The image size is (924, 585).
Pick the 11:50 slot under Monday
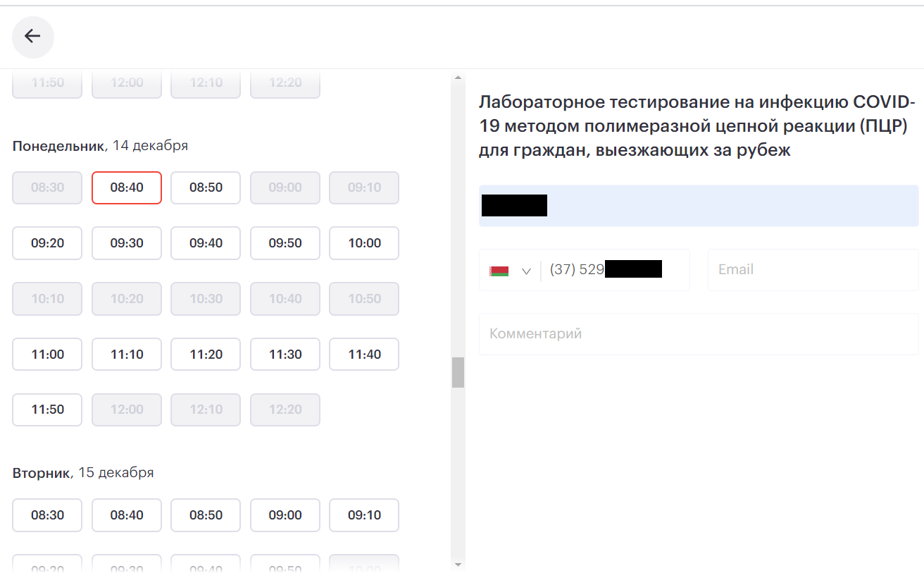[x=46, y=409]
